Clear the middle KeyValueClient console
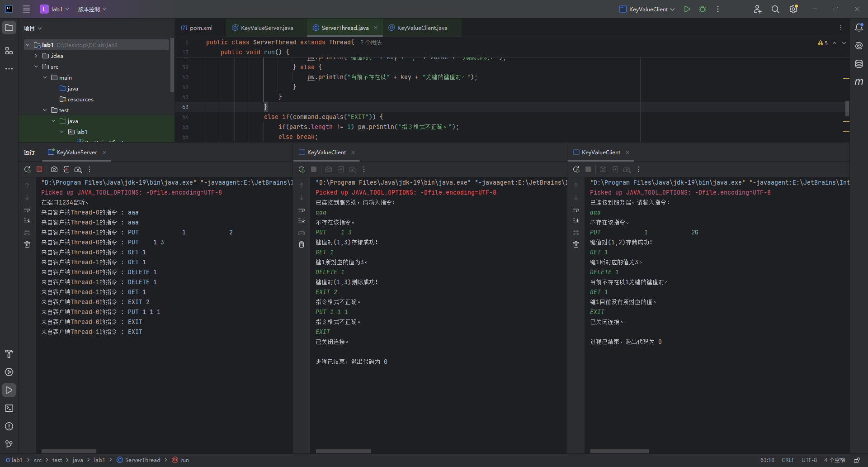 tap(302, 244)
